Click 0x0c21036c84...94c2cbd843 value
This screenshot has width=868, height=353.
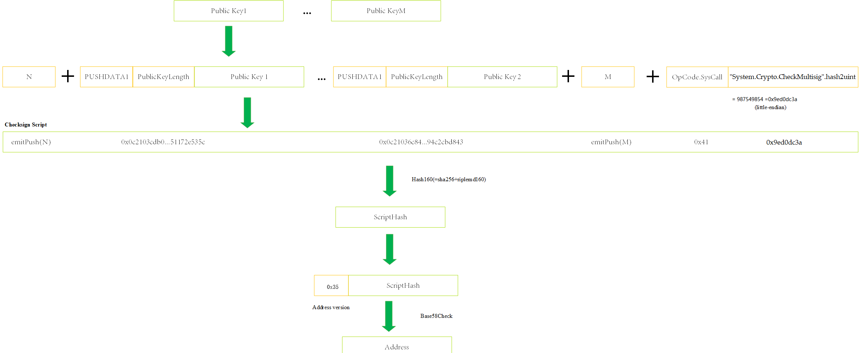[x=421, y=142]
